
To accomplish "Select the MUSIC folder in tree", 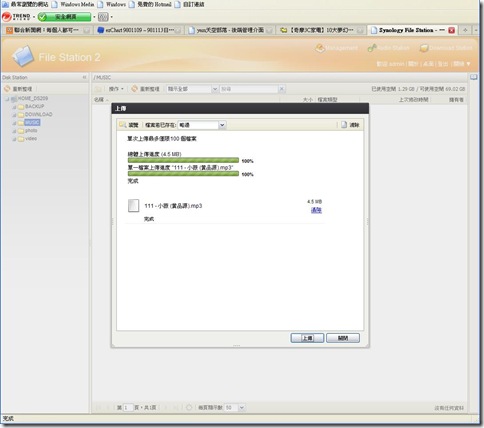I will coord(32,123).
